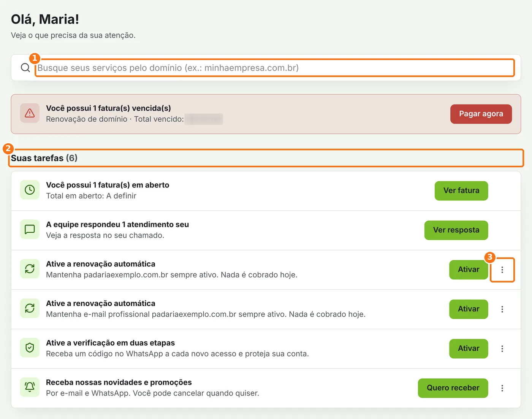532x419 pixels.
Task: Open three-dot menu for e-mail profissional renewal
Action: [502, 309]
